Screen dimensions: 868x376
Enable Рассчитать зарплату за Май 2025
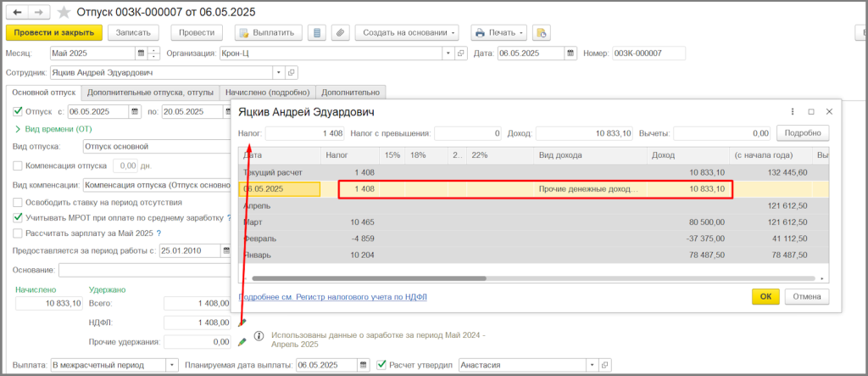click(x=18, y=233)
